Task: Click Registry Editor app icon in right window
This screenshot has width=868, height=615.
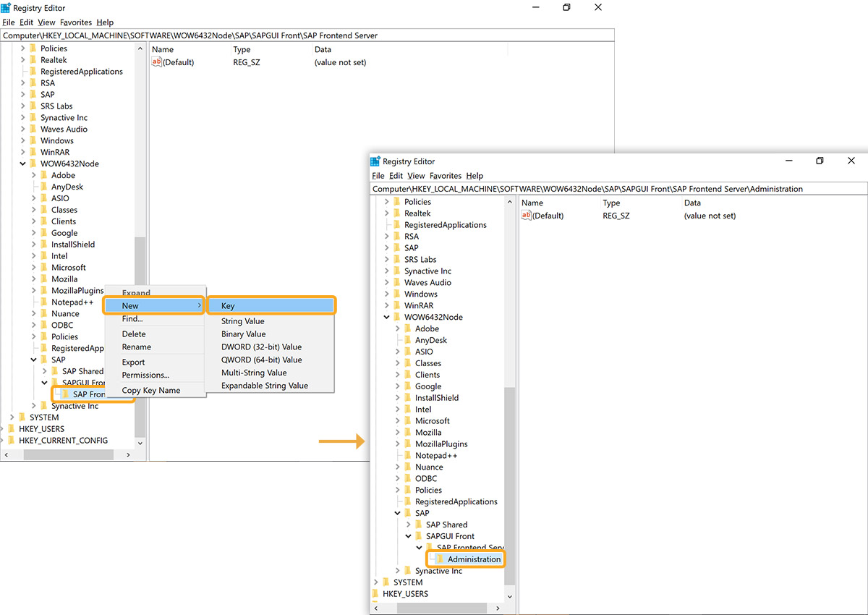Action: pyautogui.click(x=375, y=161)
